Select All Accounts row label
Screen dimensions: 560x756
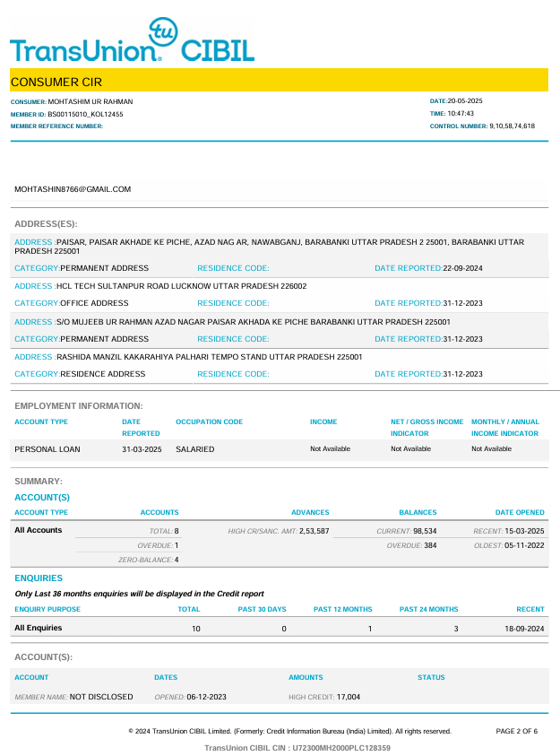38,530
